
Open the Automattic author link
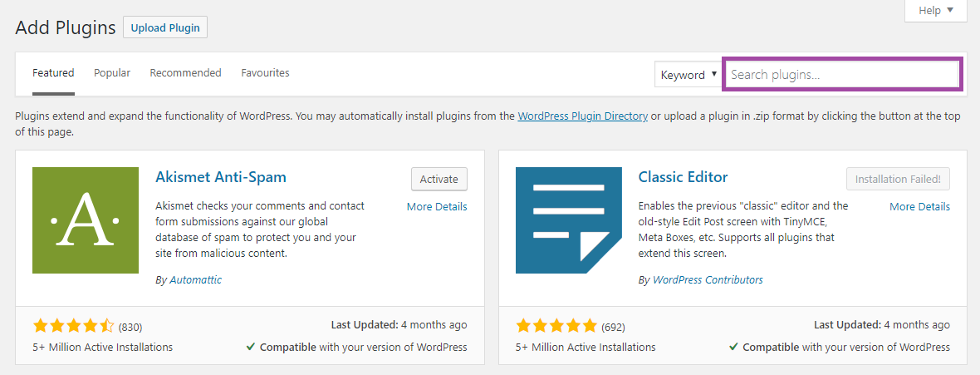(x=195, y=280)
